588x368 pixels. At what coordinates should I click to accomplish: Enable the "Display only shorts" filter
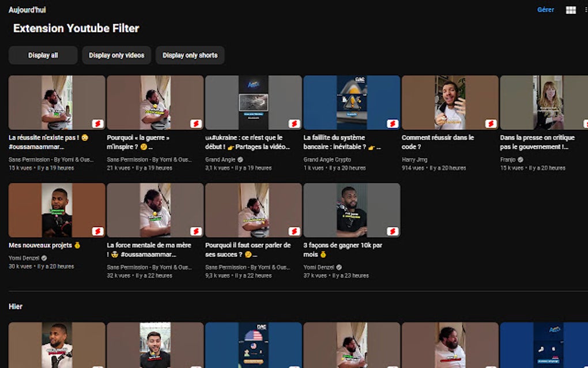(x=190, y=55)
